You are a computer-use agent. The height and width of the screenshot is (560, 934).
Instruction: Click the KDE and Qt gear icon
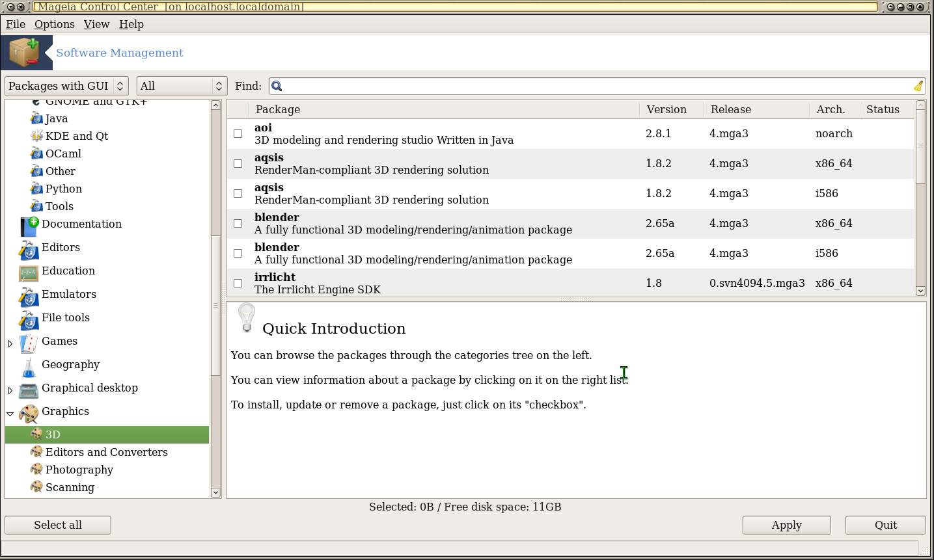36,136
